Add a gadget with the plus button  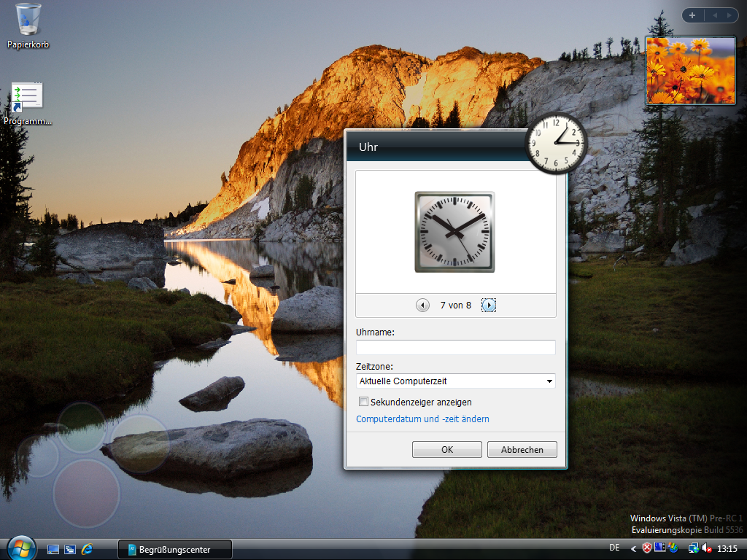[692, 15]
